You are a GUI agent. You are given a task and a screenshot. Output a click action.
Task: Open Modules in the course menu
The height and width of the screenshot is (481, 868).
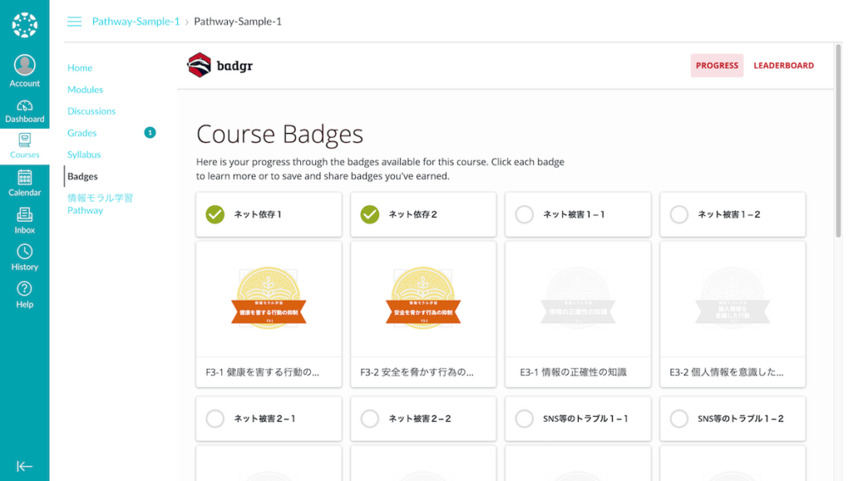click(x=85, y=90)
